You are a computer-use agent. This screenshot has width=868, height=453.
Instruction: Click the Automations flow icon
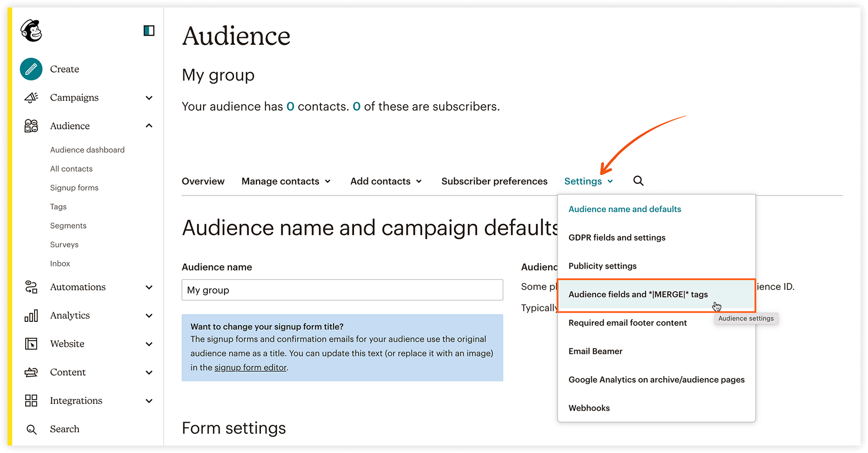tap(31, 287)
